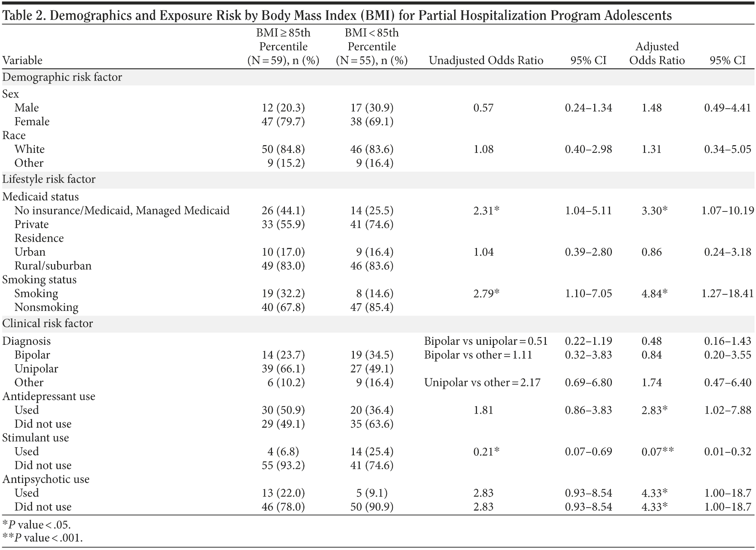Image resolution: width=756 pixels, height=550 pixels.
Task: Click the adjusted odds ratio value 0.07**
Action: (657, 452)
